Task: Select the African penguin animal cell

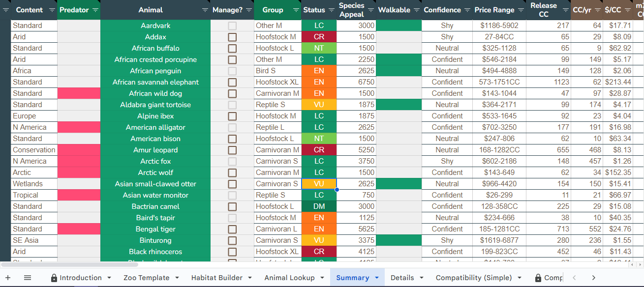Action: click(155, 71)
